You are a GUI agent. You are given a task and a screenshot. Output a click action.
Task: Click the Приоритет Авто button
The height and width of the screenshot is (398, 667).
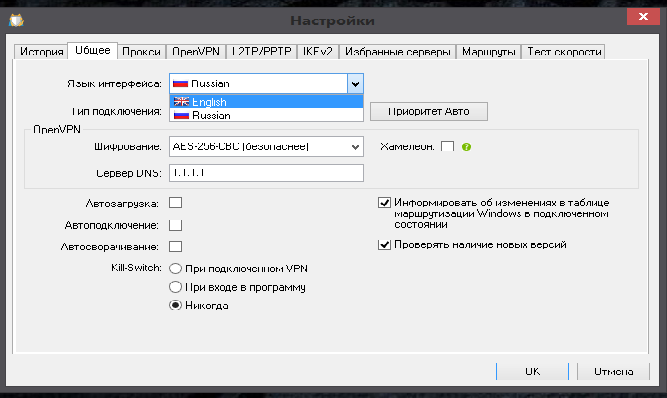point(429,111)
